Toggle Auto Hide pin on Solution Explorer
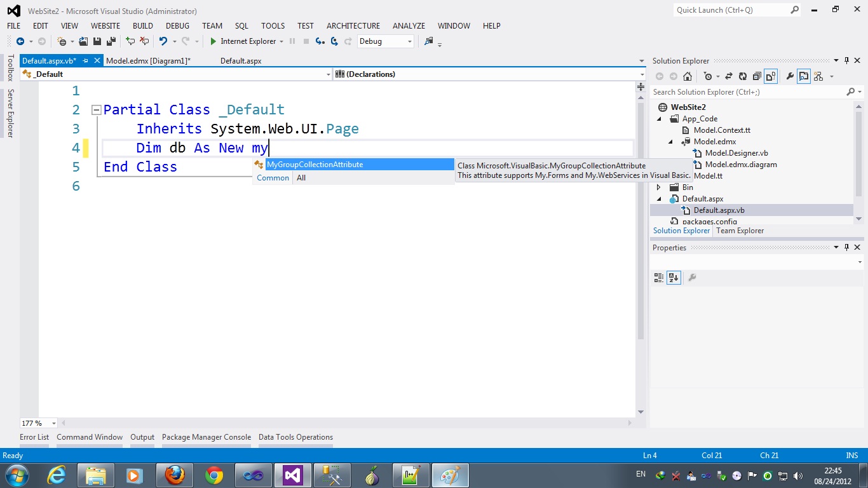The width and height of the screenshot is (868, 488). pos(846,60)
